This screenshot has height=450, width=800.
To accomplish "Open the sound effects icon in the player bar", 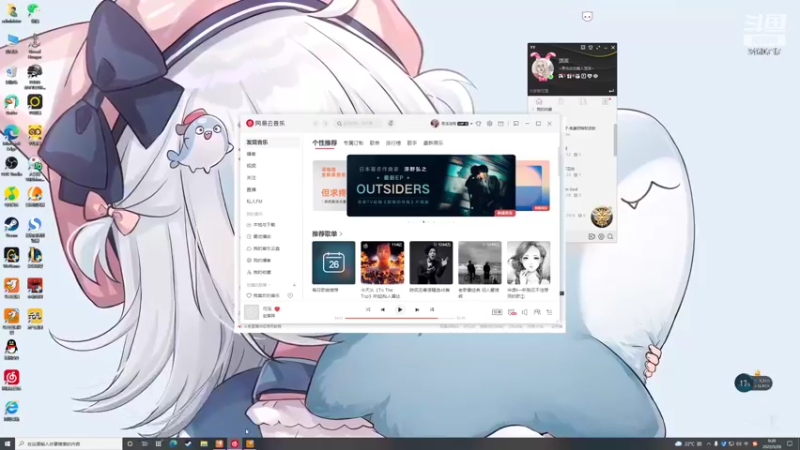I will coord(512,312).
